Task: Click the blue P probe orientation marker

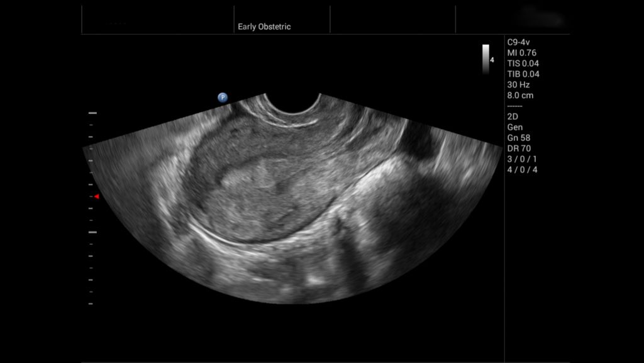Action: [221, 98]
